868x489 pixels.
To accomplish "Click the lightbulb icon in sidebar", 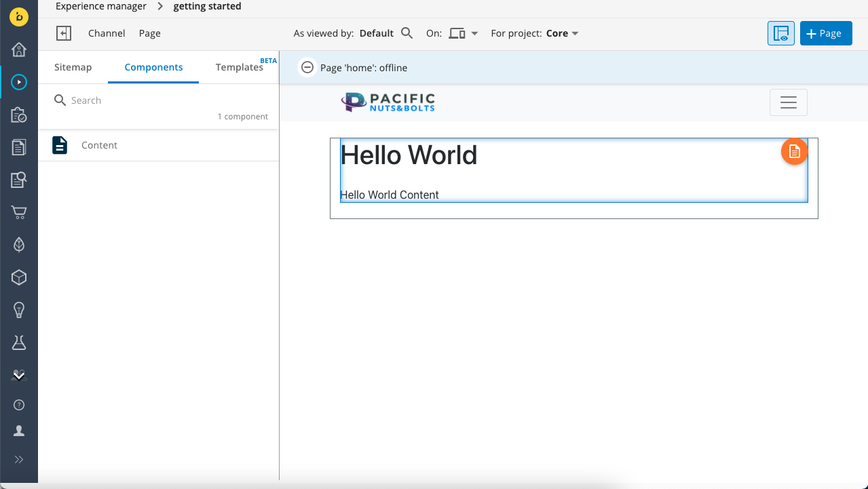I will pyautogui.click(x=19, y=310).
